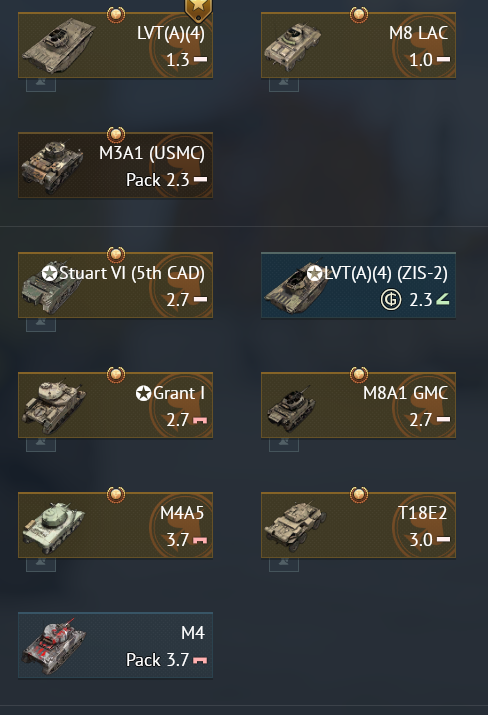
Task: Click the Golden Eagle currency icon on LVT(A)(4) (ZIS-2)
Action: pyautogui.click(x=391, y=300)
